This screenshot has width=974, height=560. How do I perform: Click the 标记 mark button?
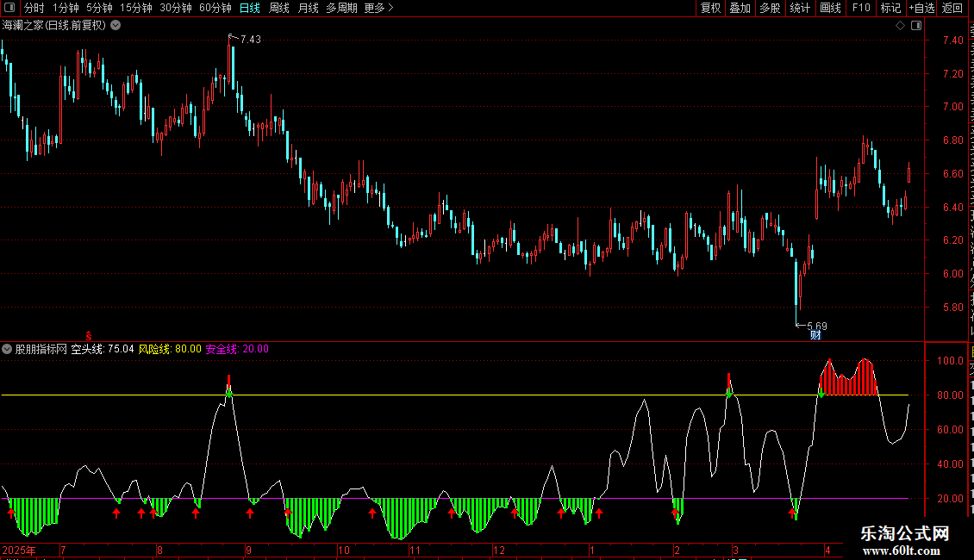click(890, 8)
